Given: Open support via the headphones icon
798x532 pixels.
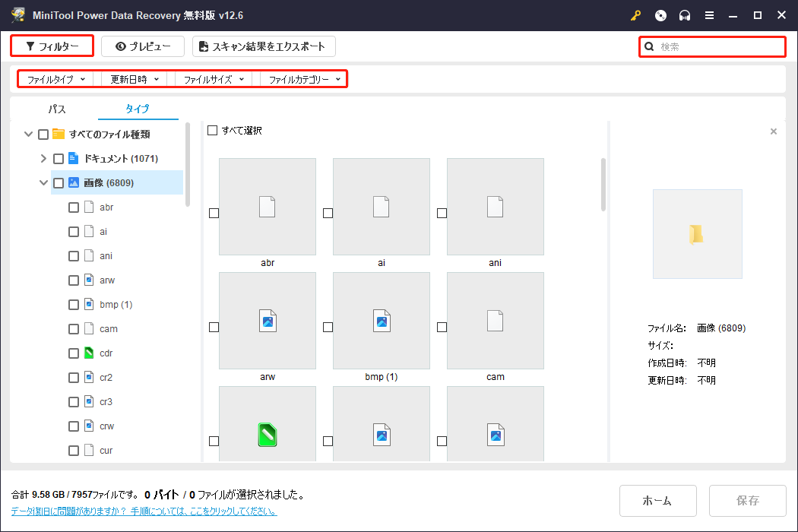Looking at the screenshot, I should coord(685,15).
